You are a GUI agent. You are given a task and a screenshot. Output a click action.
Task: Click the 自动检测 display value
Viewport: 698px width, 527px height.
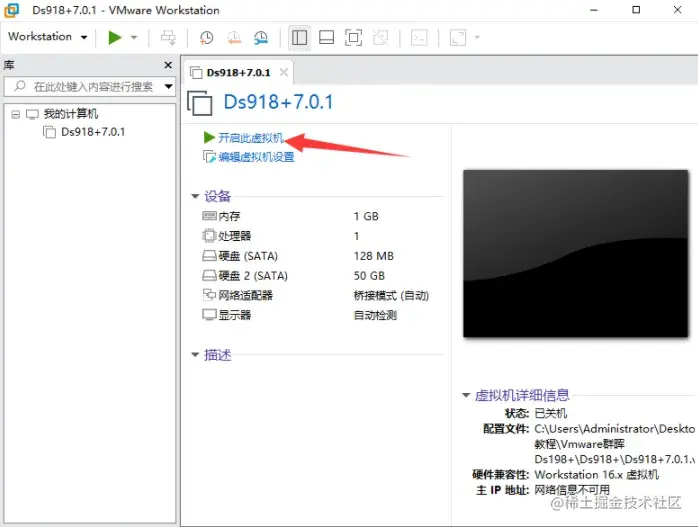tap(375, 315)
